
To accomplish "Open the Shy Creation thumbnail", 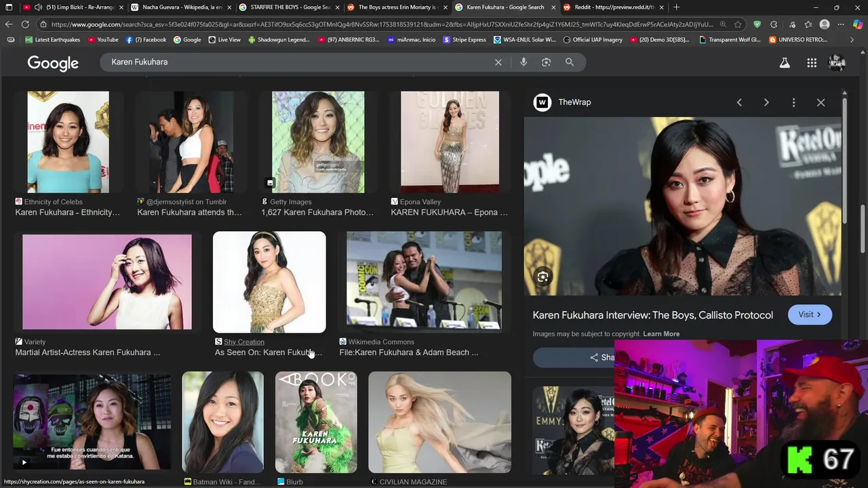I will click(x=269, y=282).
